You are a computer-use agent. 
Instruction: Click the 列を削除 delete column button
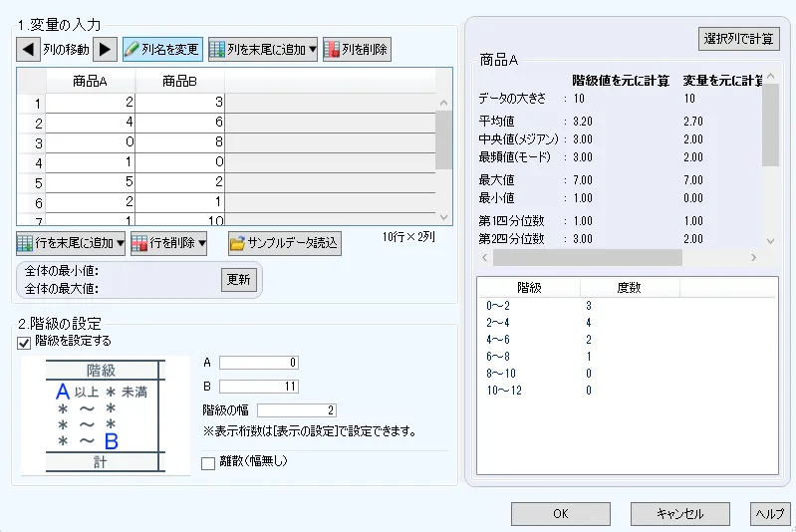pyautogui.click(x=357, y=49)
